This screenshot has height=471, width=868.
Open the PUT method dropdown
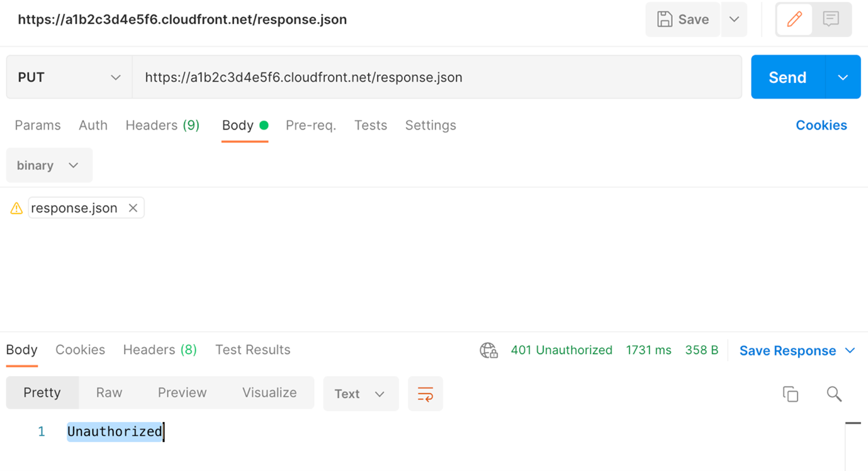pos(69,77)
